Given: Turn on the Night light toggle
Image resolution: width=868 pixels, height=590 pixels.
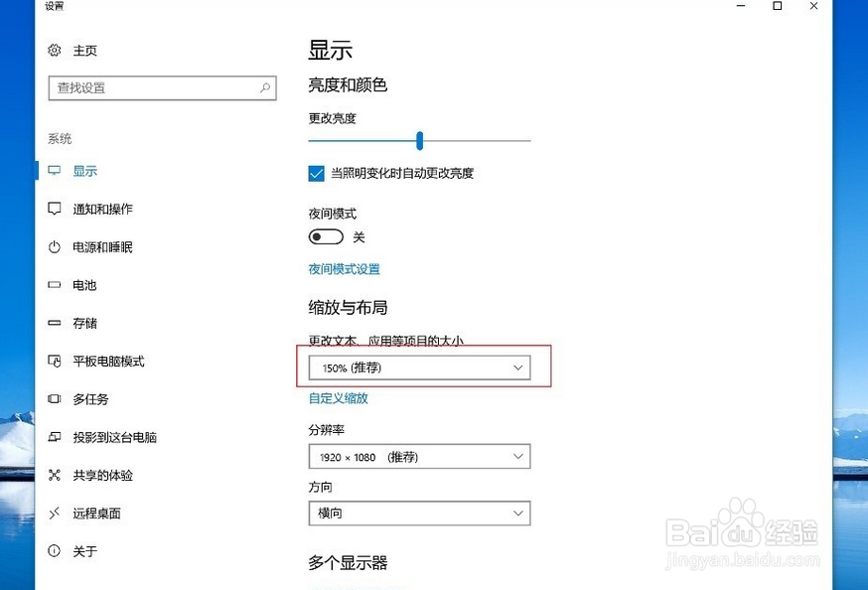Looking at the screenshot, I should pyautogui.click(x=326, y=237).
